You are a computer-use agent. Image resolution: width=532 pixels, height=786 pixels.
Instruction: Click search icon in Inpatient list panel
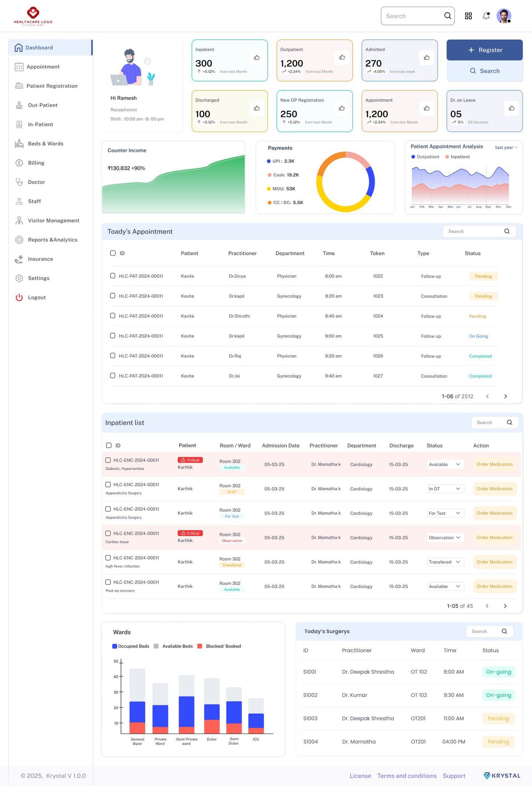(x=509, y=422)
